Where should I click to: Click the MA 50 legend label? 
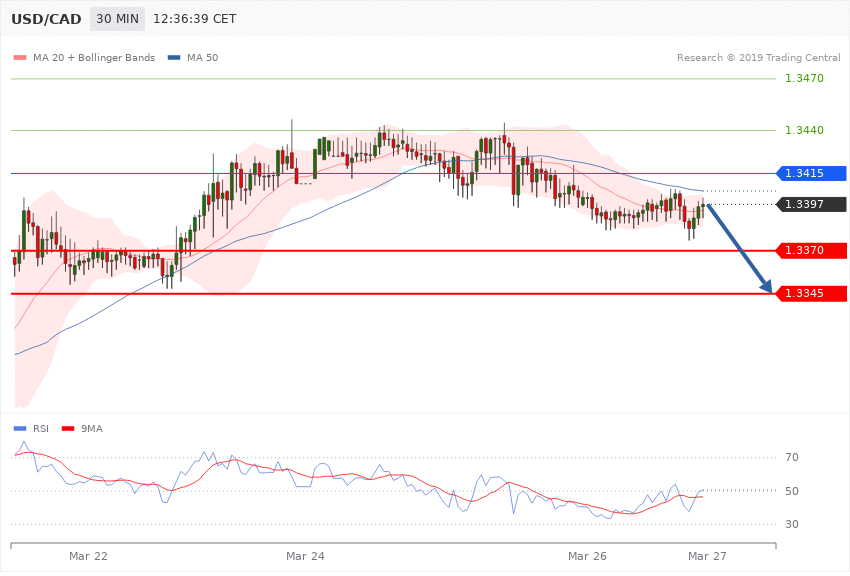point(202,57)
